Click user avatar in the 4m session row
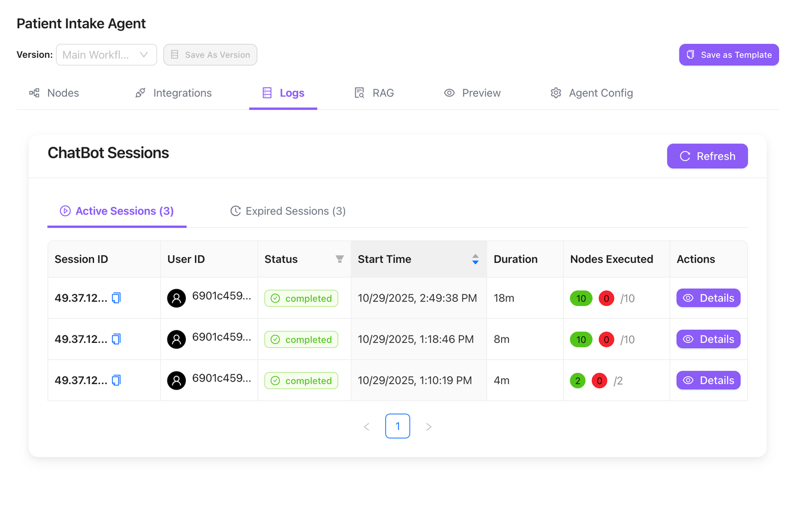 [x=176, y=381]
